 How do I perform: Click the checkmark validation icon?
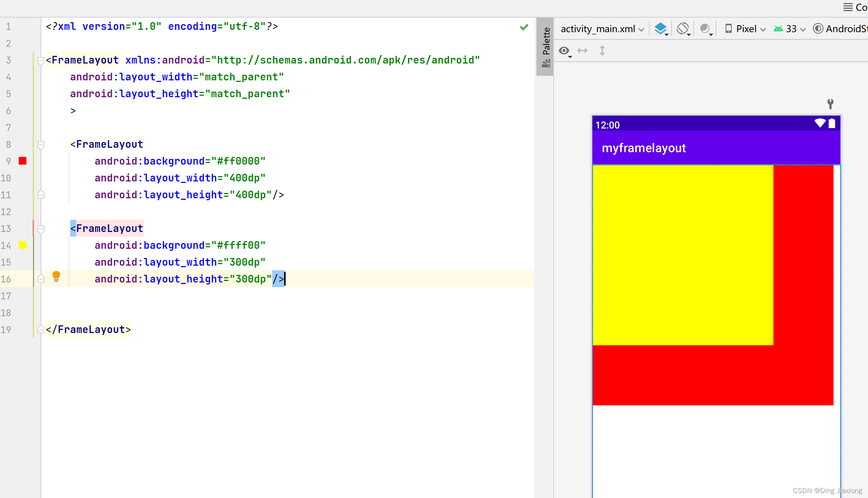pyautogui.click(x=524, y=27)
